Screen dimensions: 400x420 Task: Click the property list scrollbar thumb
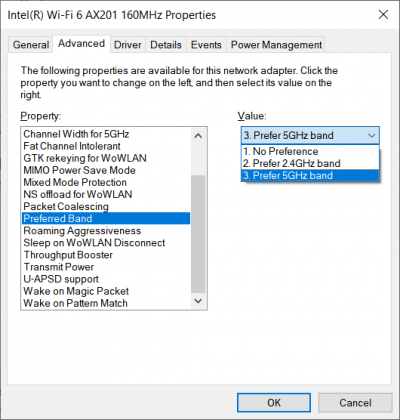point(198,233)
